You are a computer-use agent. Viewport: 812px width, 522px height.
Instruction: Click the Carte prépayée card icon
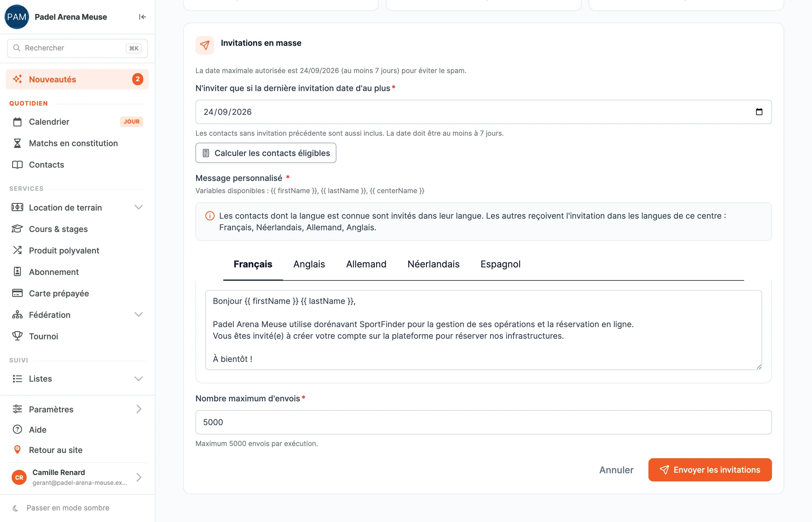tap(17, 293)
